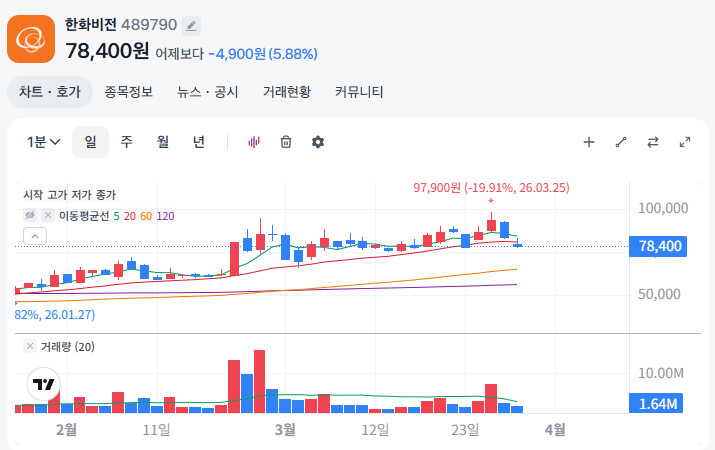Switch to the 종목정보 tab

[x=129, y=92]
